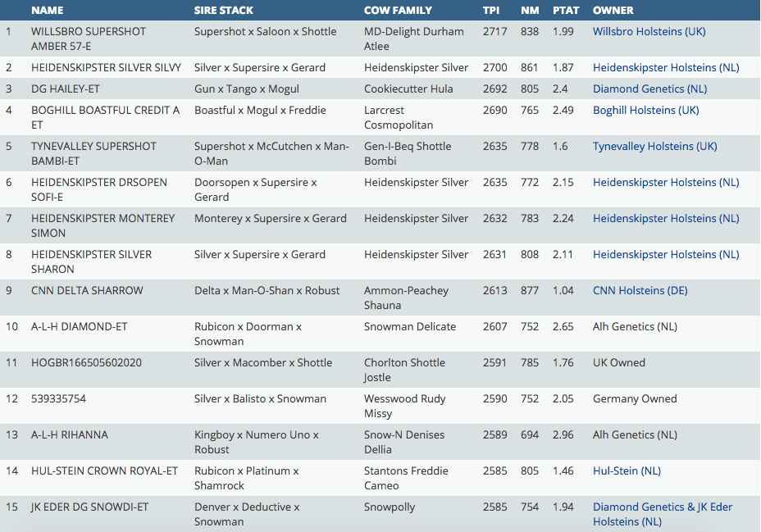Click Diamond Genetics (NL) link for DG Hailey-ET

click(x=649, y=89)
